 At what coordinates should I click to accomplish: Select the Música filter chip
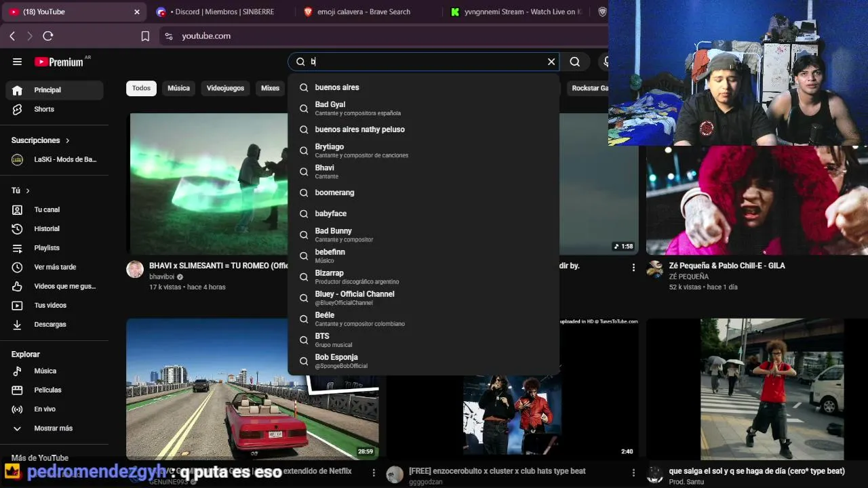point(179,88)
